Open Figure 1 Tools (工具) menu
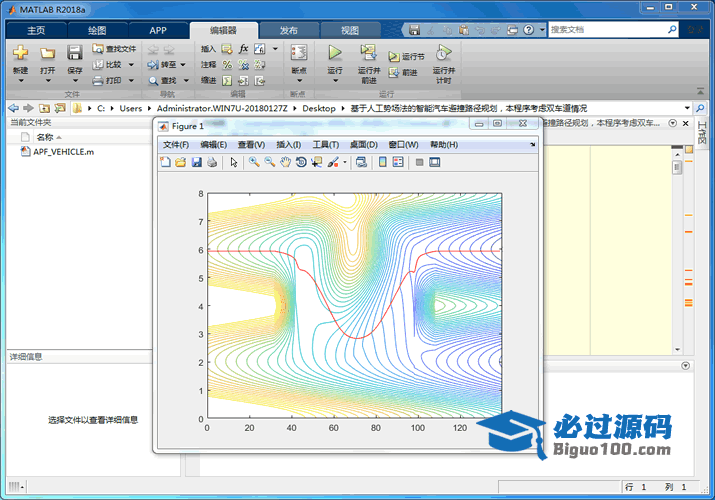Image resolution: width=715 pixels, height=500 pixels. point(326,144)
